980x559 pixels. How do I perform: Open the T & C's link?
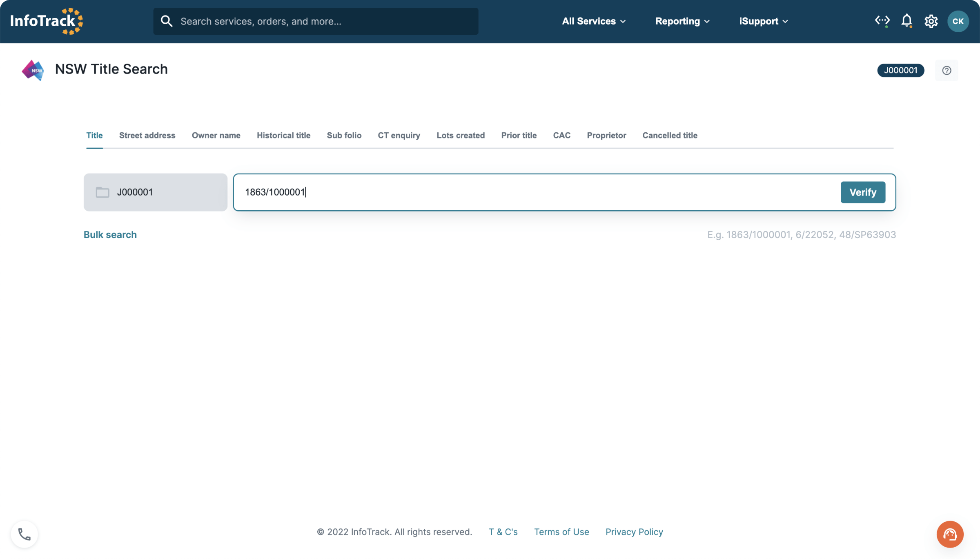pyautogui.click(x=503, y=532)
